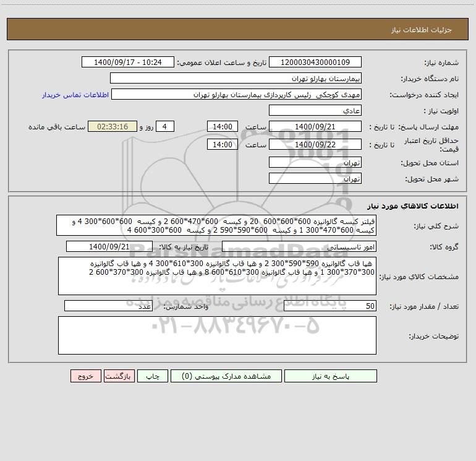Click the empty buyer notes text area
Image resolution: width=476 pixels, height=461 pixels.
point(217,335)
